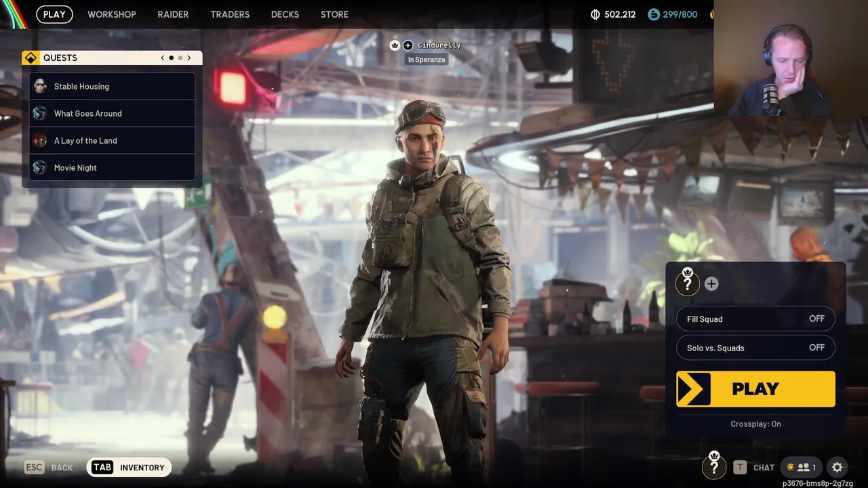The image size is (868, 488).
Task: Click the What Goes Around quest portrait
Action: [x=40, y=113]
